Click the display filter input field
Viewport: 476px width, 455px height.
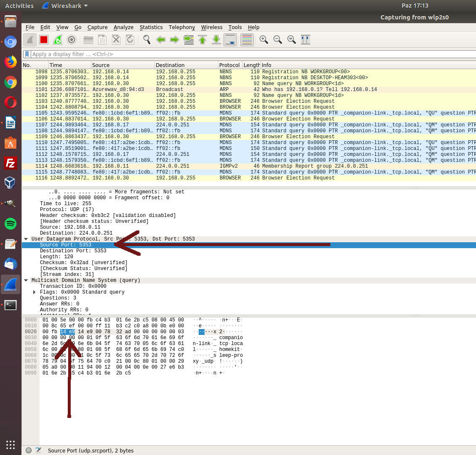[x=253, y=54]
